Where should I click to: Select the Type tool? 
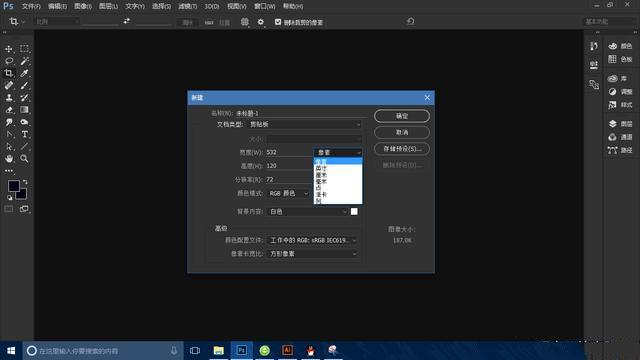(x=24, y=134)
